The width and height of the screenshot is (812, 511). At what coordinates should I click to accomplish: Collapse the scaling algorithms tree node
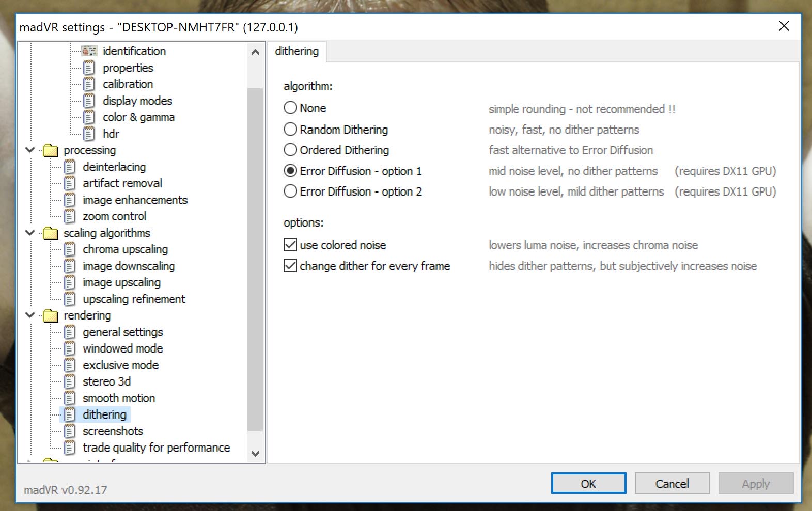click(x=30, y=233)
